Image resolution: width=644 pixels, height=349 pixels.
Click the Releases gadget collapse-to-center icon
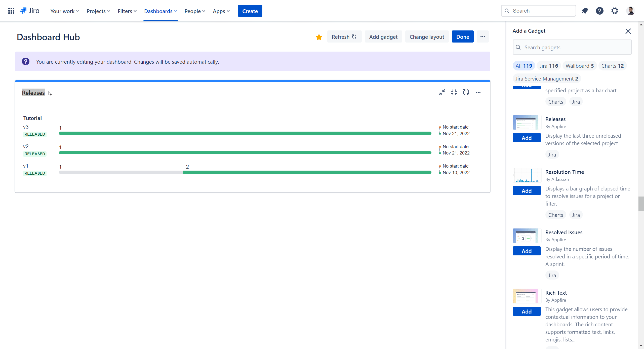point(454,93)
